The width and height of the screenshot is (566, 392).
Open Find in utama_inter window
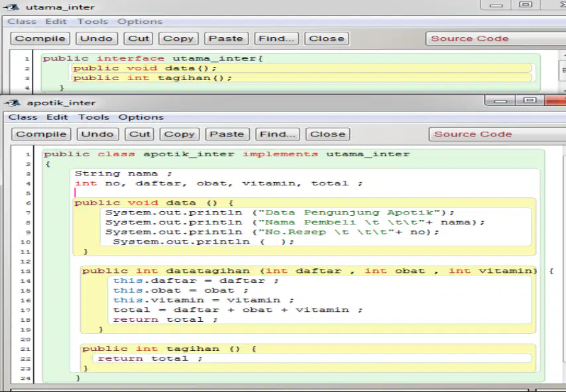point(276,38)
